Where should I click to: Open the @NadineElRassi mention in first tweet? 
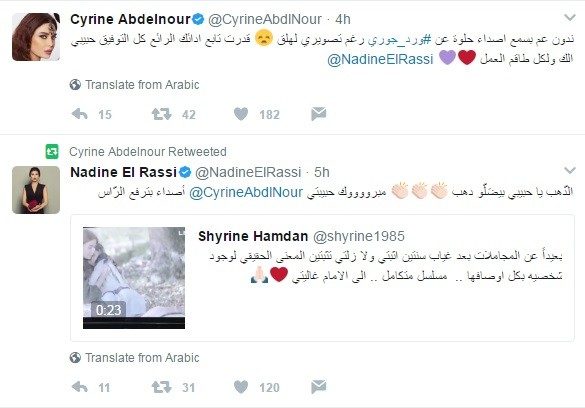(x=380, y=59)
